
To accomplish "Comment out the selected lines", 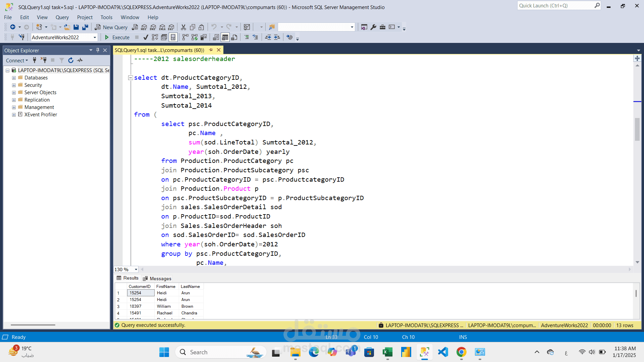I will click(x=247, y=37).
